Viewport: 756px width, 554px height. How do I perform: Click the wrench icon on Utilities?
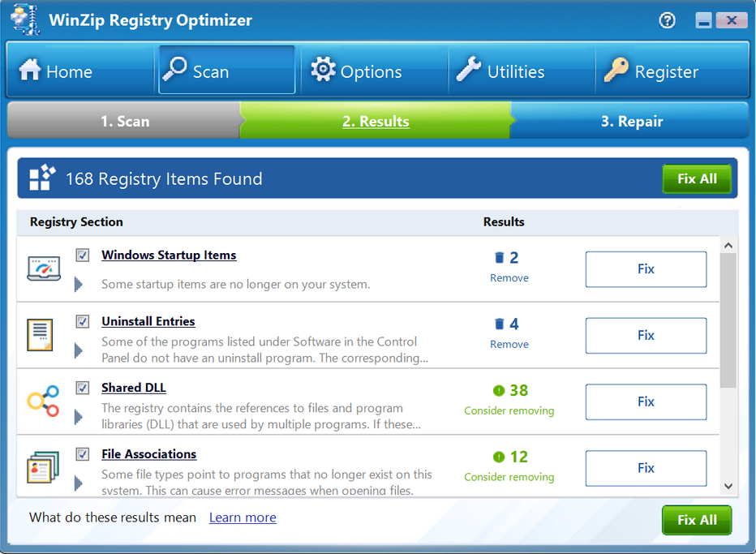tap(469, 69)
